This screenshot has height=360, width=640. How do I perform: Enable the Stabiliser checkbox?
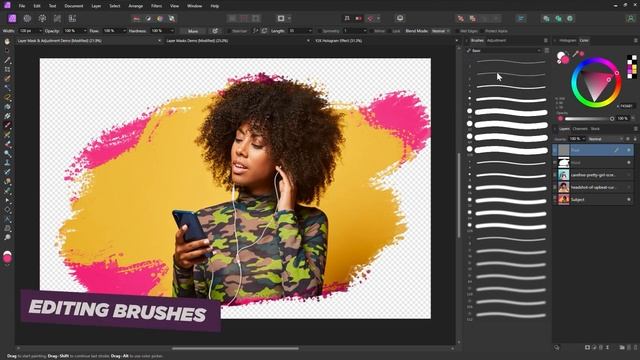229,31
